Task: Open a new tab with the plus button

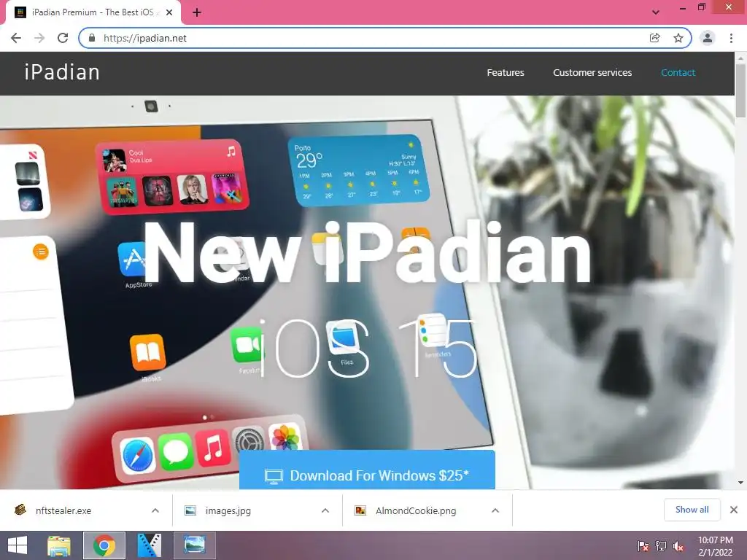Action: click(x=197, y=12)
